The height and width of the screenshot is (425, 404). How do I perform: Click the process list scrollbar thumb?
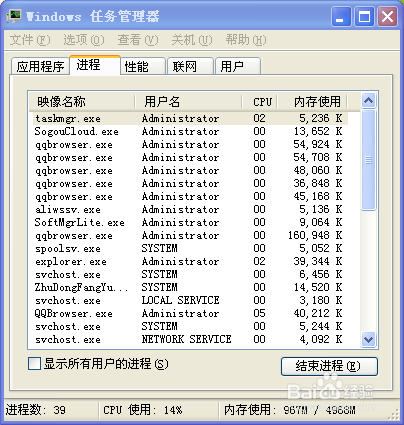coord(369,160)
